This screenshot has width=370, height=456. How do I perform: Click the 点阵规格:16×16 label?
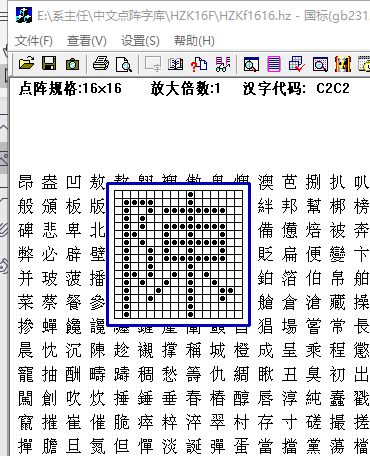click(x=70, y=88)
